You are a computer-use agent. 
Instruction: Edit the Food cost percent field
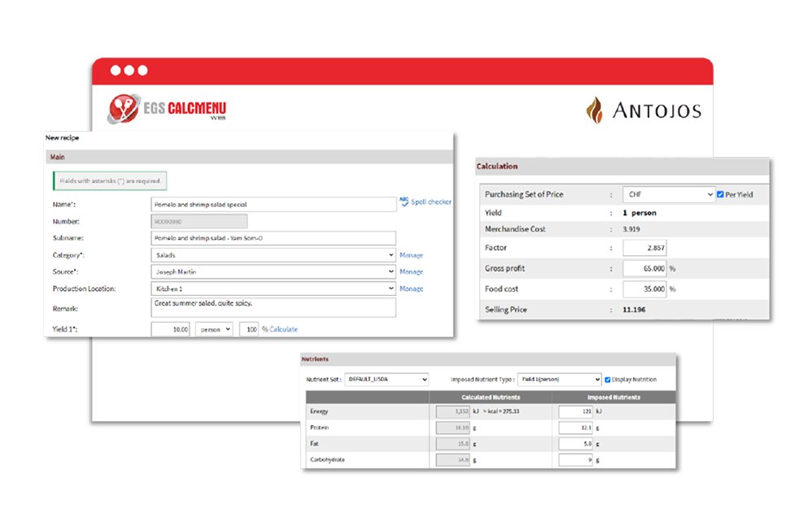(644, 289)
